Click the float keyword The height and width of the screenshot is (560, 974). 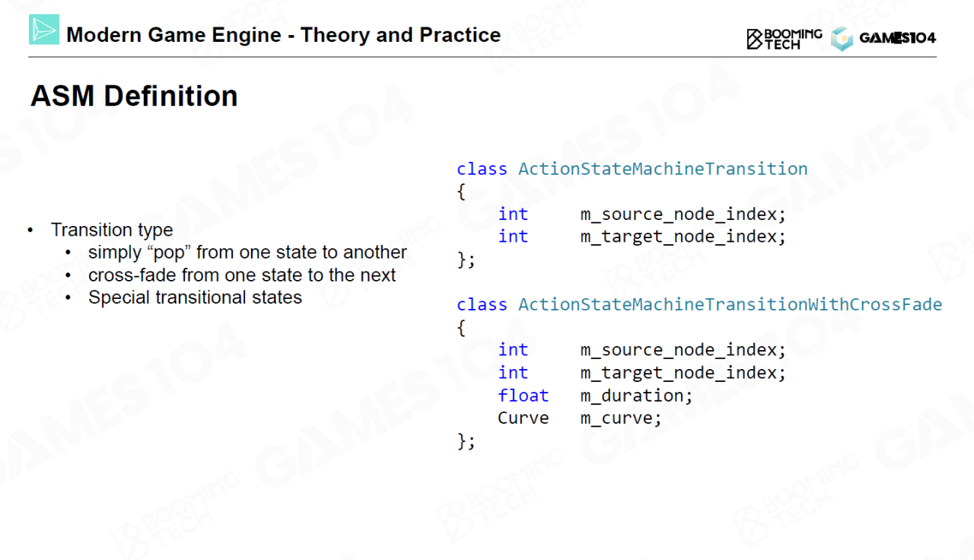pyautogui.click(x=523, y=396)
